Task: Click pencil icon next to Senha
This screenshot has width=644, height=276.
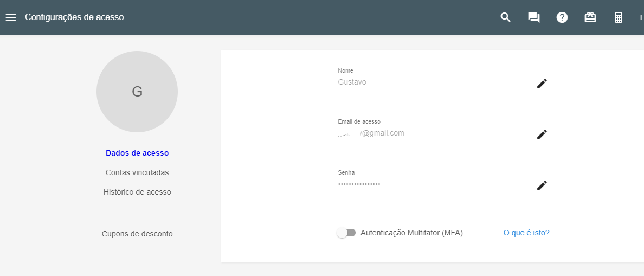Action: [542, 185]
